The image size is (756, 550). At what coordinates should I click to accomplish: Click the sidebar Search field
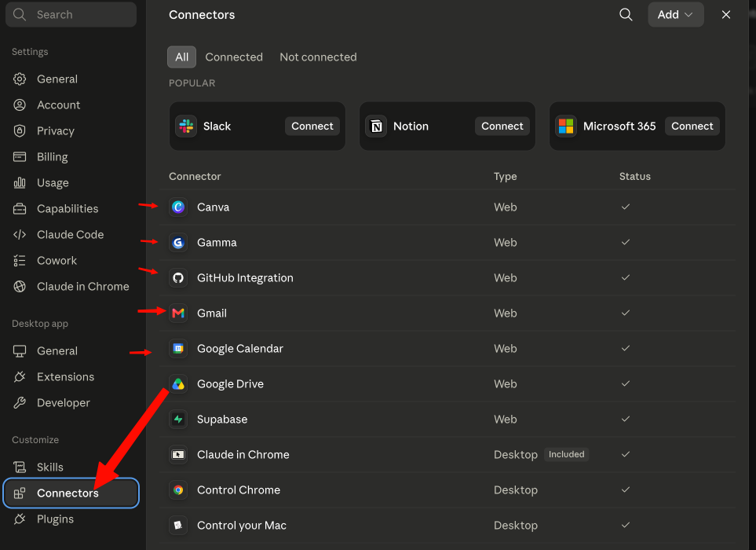click(71, 14)
